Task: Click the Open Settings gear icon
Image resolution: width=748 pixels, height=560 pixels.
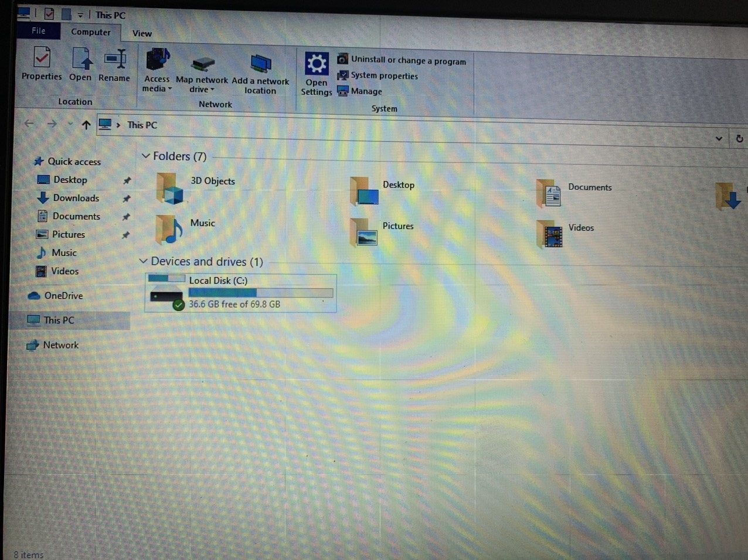Action: pos(317,63)
